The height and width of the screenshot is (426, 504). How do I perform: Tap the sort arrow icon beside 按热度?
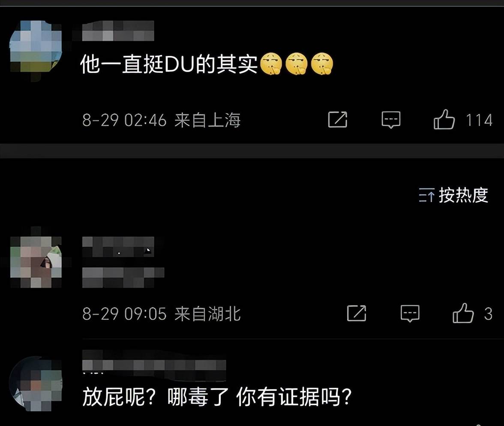[426, 195]
